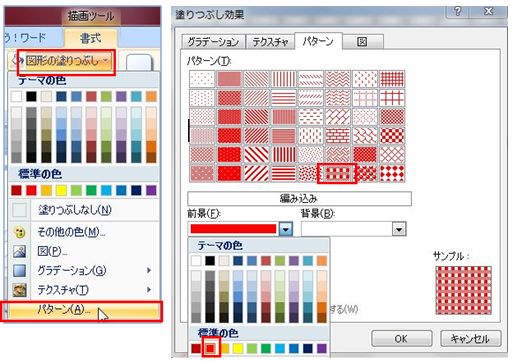Open the その他の色 palette icon entry
The width and height of the screenshot is (512, 361).
pos(20,232)
